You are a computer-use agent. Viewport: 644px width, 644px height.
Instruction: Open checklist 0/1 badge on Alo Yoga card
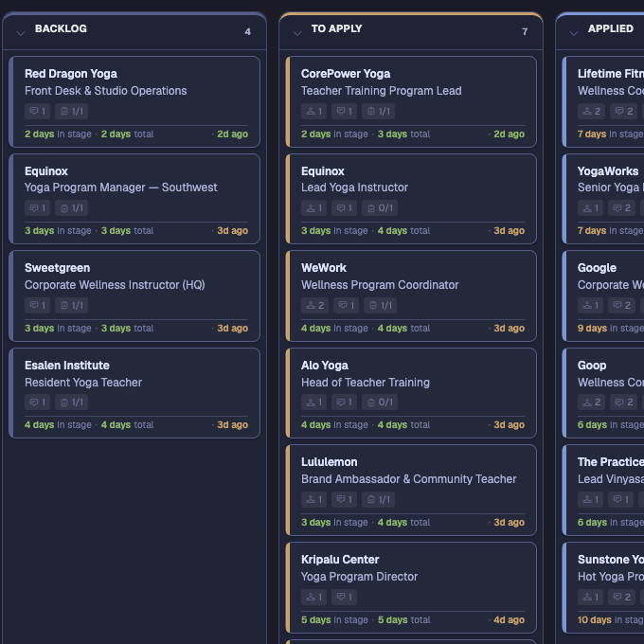click(x=380, y=402)
